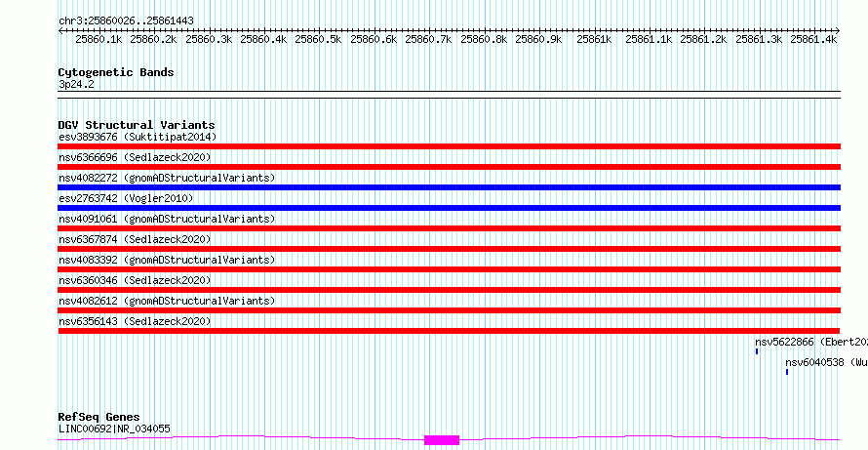Open nsv6367874 (Sedlazeck2020) variant label

[135, 239]
